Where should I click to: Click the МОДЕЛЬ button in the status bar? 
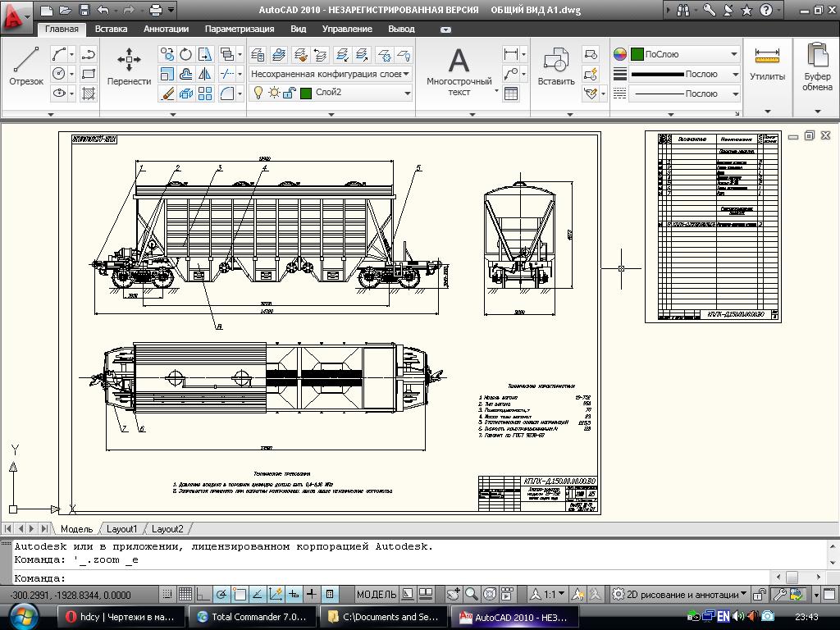click(377, 594)
